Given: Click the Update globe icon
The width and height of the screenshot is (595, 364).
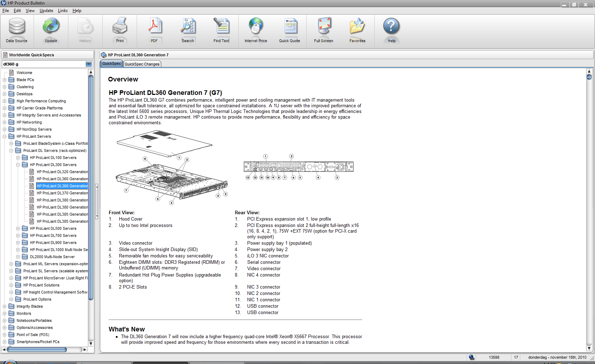Looking at the screenshot, I should click(x=51, y=27).
